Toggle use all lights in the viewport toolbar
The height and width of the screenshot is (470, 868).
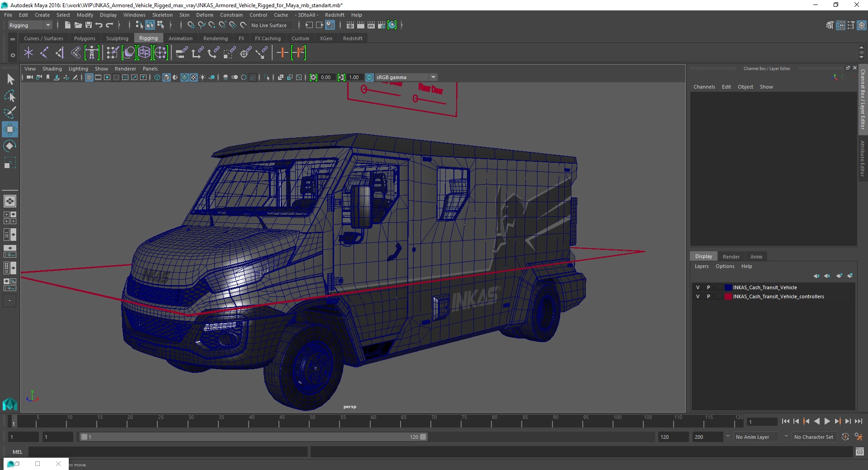(x=203, y=77)
